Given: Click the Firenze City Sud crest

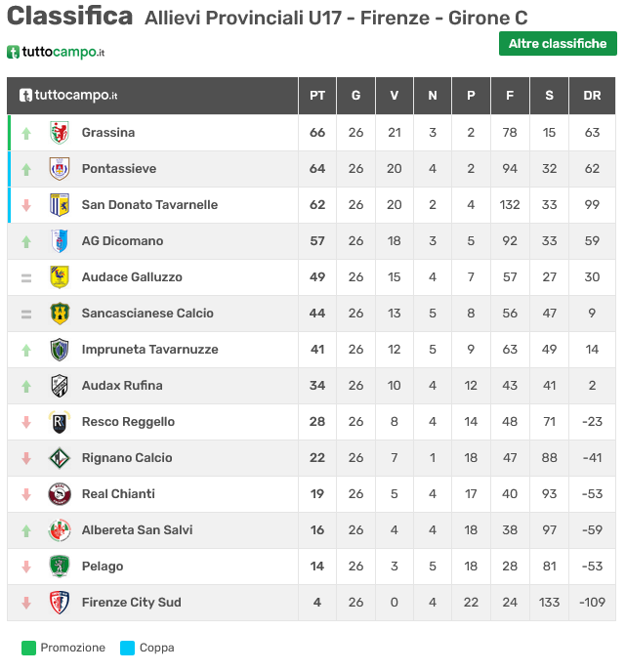Looking at the screenshot, I should (x=60, y=603).
